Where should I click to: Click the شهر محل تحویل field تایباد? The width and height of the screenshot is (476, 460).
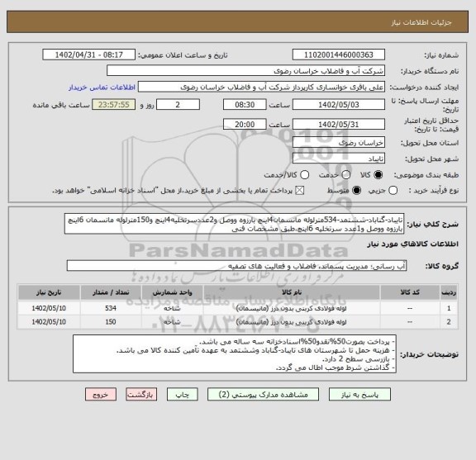pos(339,159)
